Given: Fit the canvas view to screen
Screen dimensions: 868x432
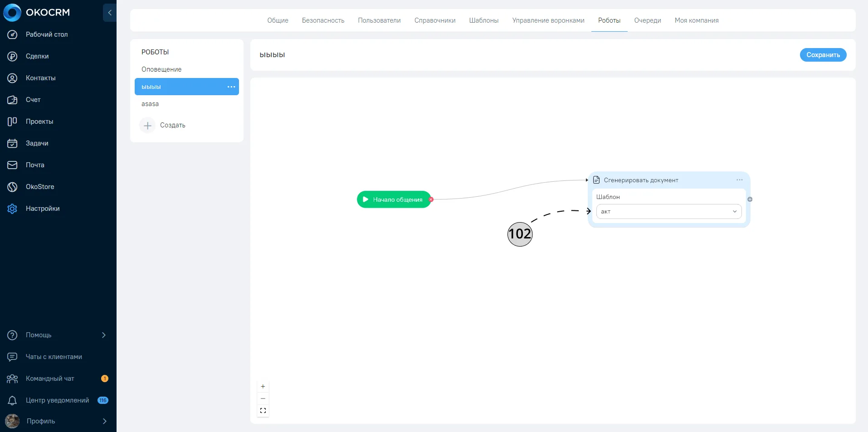Looking at the screenshot, I should coord(263,411).
